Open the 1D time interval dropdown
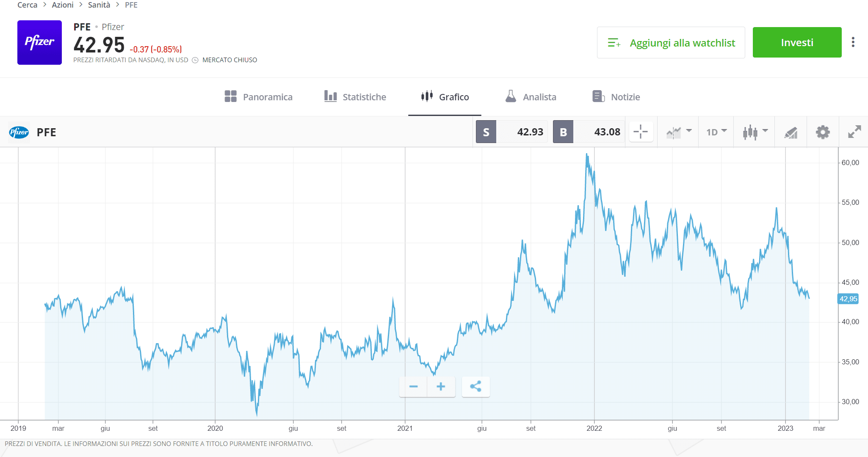Image resolution: width=868 pixels, height=457 pixels. pos(716,132)
